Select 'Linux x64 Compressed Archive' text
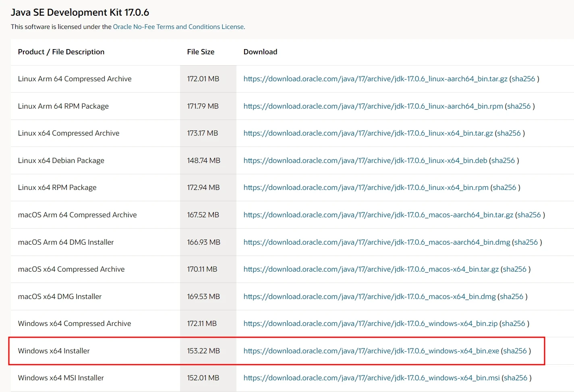 click(68, 133)
